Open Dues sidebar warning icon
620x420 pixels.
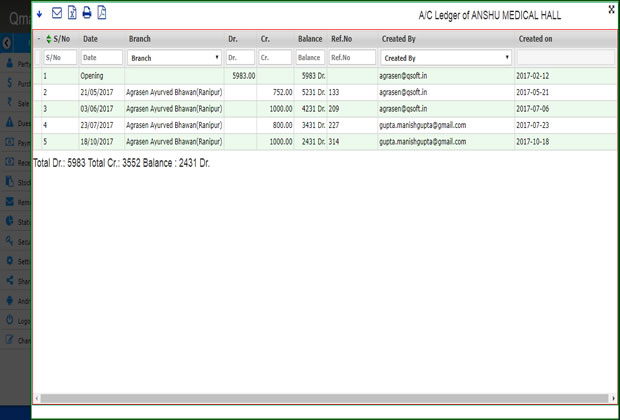pos(10,122)
